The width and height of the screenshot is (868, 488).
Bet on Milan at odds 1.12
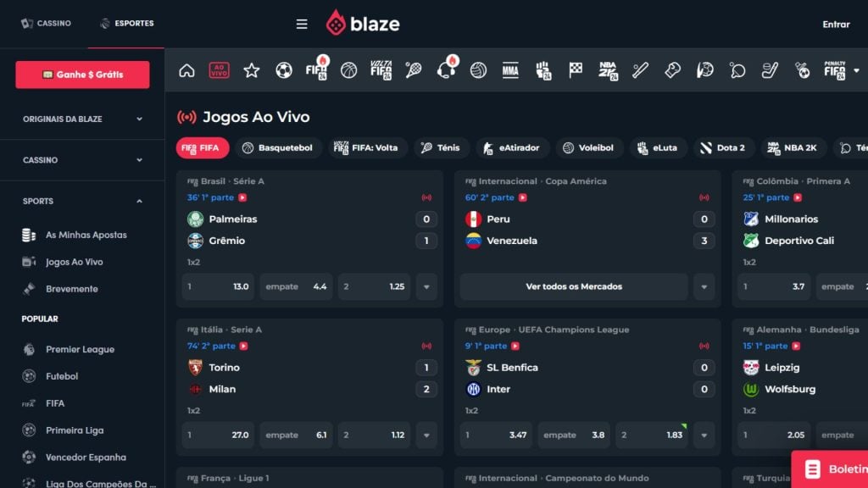click(374, 435)
